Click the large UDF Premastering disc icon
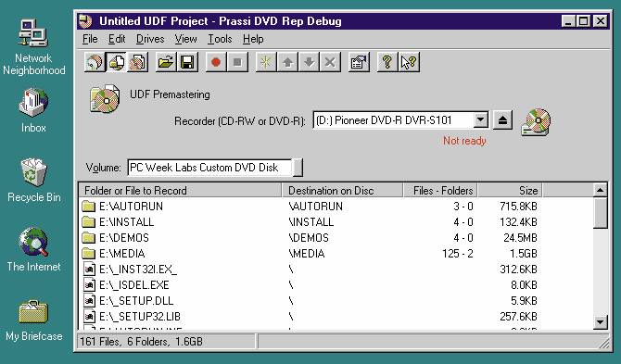Screen dimensions: 621x364 105,98
